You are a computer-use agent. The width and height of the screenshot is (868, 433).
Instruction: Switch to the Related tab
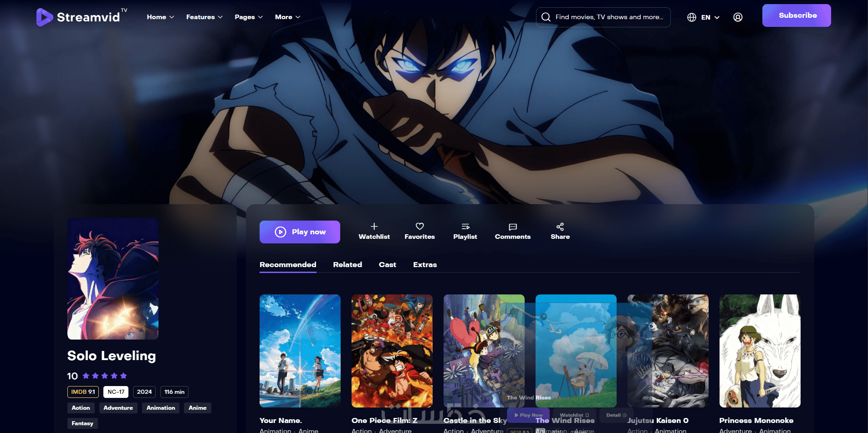(347, 265)
